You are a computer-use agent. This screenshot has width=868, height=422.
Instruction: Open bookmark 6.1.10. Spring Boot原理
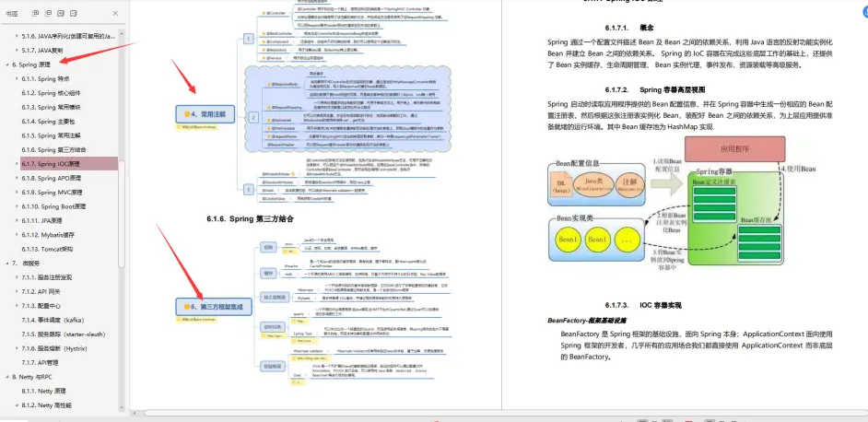pos(53,206)
